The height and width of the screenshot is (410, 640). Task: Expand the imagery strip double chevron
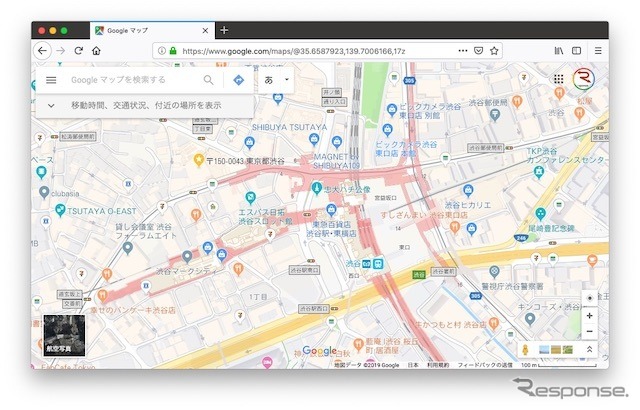[x=589, y=350]
